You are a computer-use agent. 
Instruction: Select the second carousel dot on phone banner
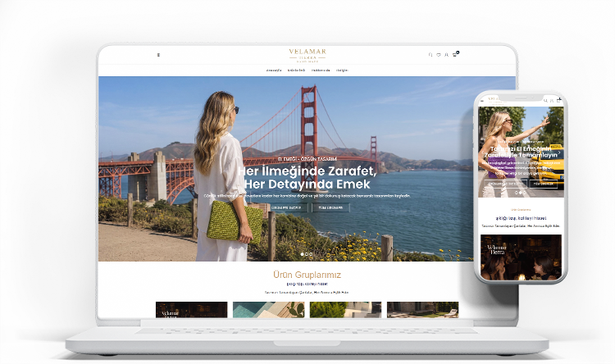[521, 193]
